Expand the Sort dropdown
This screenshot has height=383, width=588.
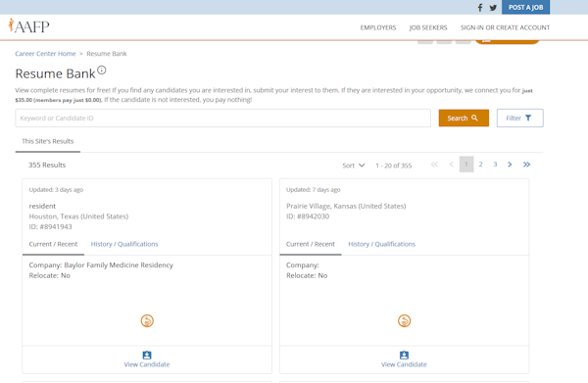coord(353,166)
